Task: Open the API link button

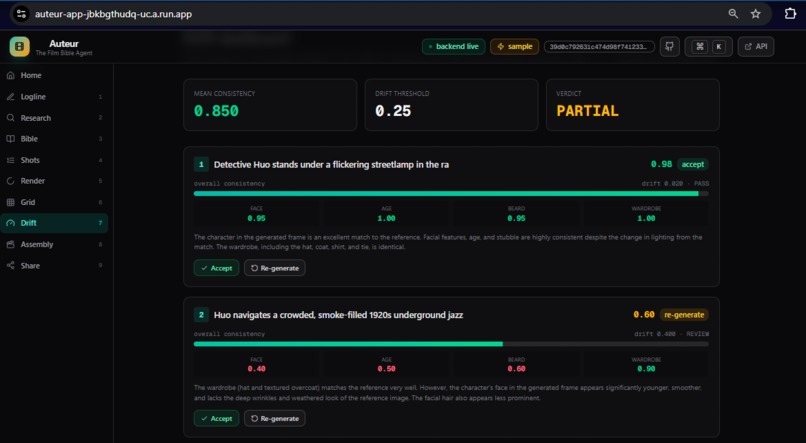Action: 756,47
